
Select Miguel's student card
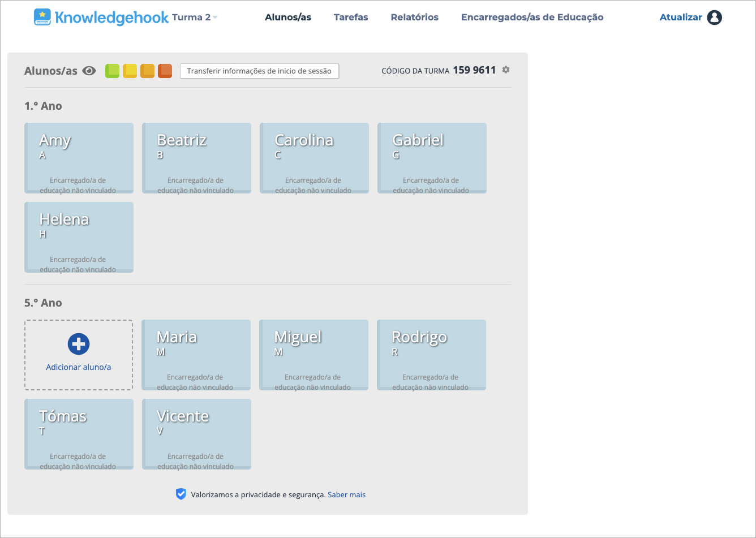(314, 355)
